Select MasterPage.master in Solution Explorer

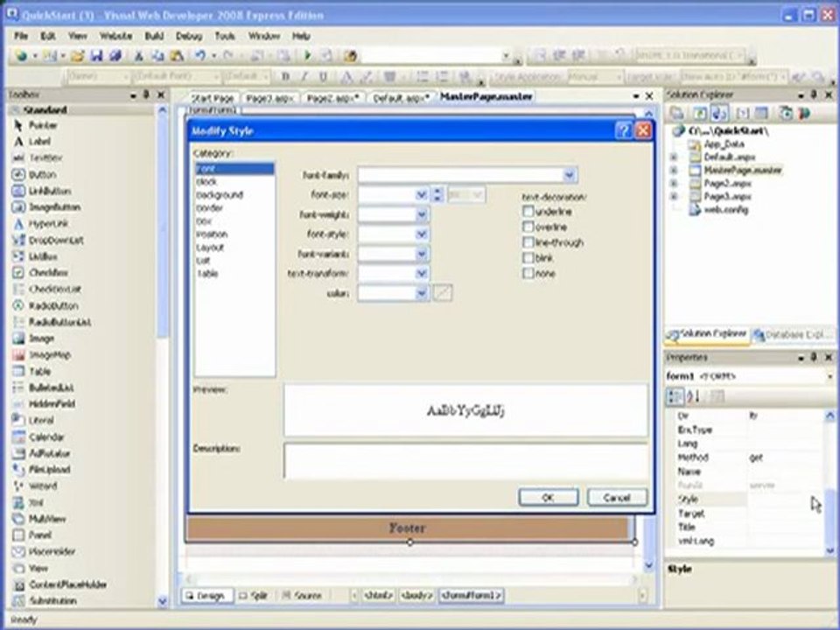click(743, 171)
